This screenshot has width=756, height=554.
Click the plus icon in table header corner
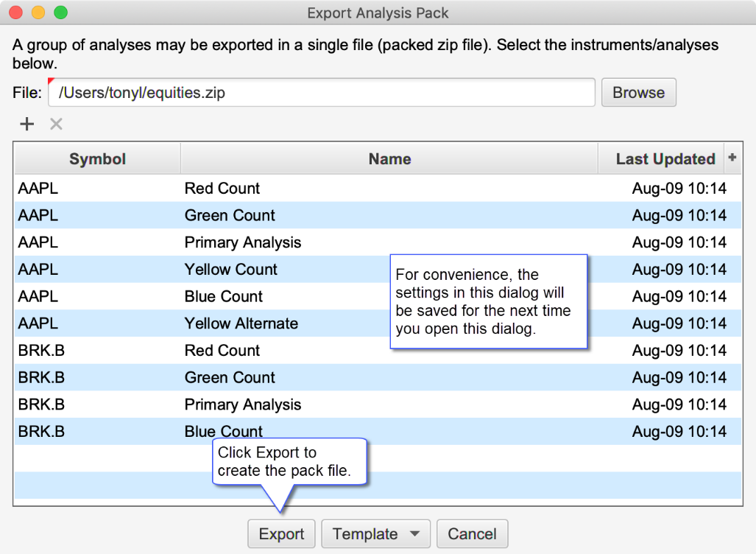click(732, 158)
